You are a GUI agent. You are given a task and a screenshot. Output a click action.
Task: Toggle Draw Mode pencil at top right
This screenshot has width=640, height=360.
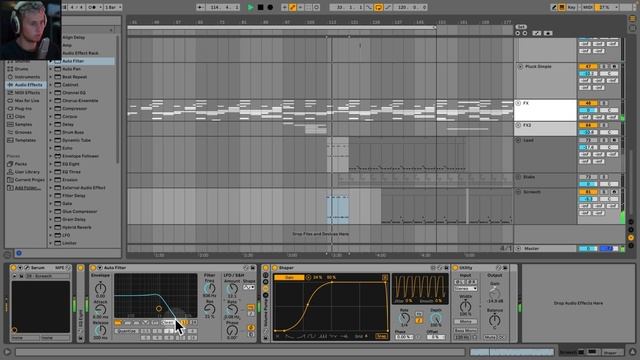[x=554, y=7]
